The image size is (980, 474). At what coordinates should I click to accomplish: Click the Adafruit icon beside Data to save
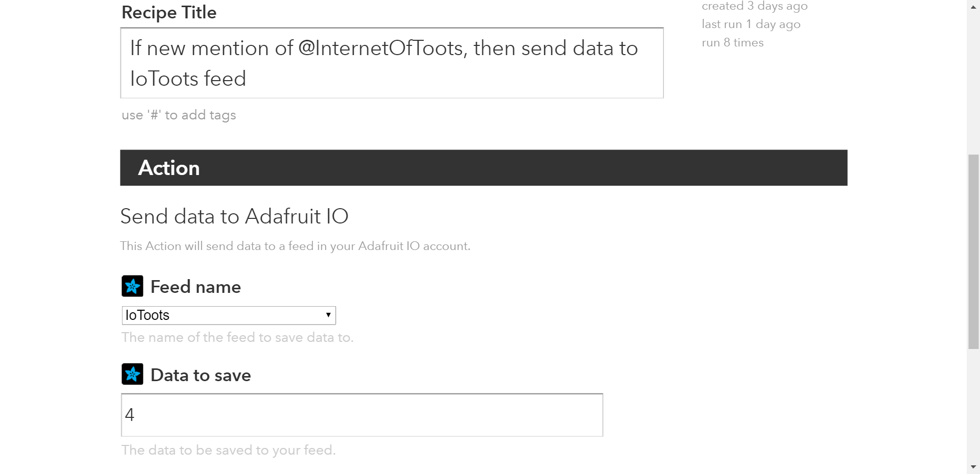coord(132,375)
